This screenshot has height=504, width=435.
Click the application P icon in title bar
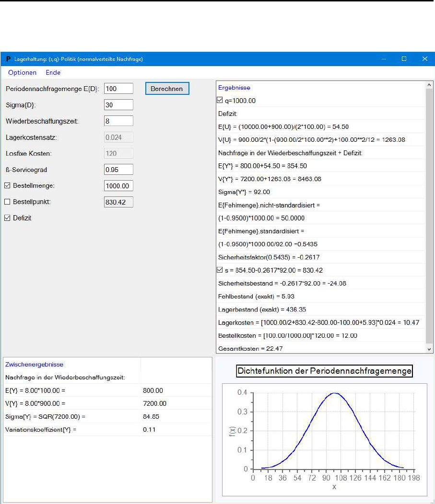[x=8, y=59]
